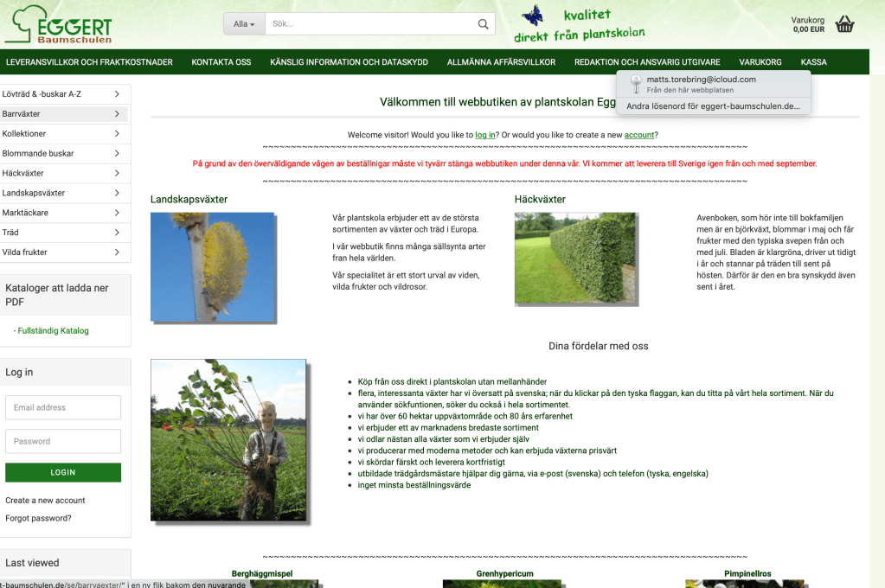Focus the Password input field
The width and height of the screenshot is (885, 588).
pyautogui.click(x=63, y=441)
